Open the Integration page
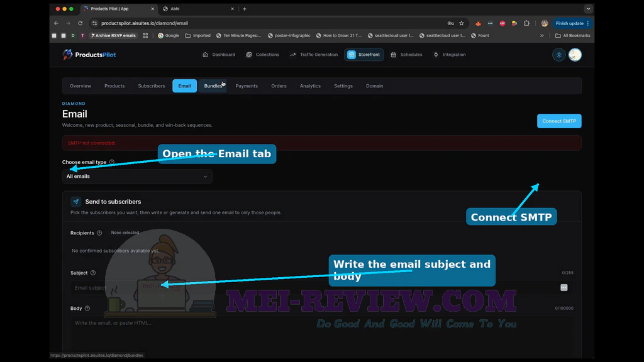This screenshot has height=362, width=644. pos(450,55)
